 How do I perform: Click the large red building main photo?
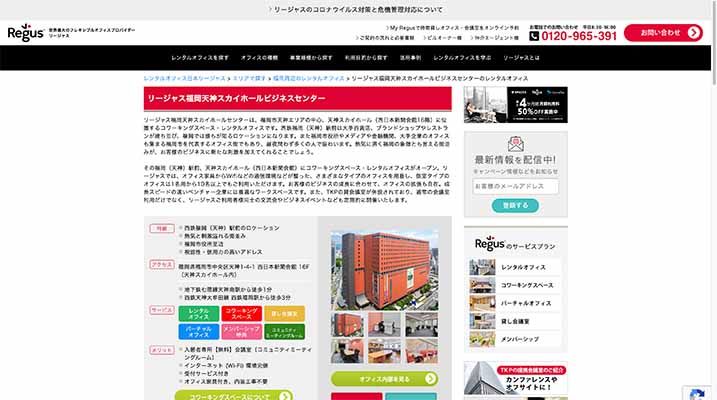click(x=385, y=271)
